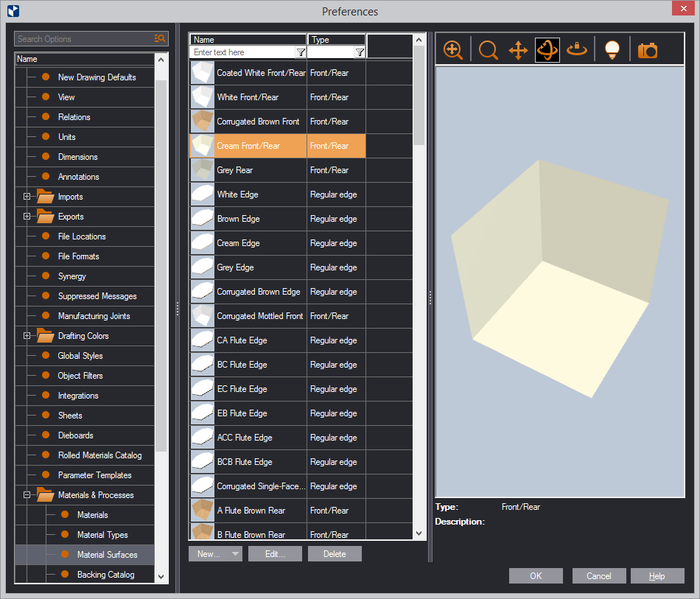
Task: Click the turntable rotate icon
Action: click(577, 49)
